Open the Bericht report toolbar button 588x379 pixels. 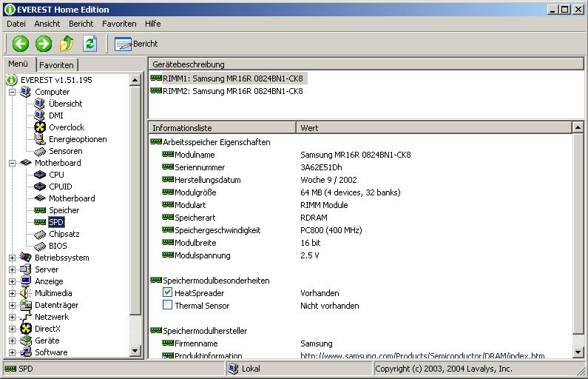136,44
